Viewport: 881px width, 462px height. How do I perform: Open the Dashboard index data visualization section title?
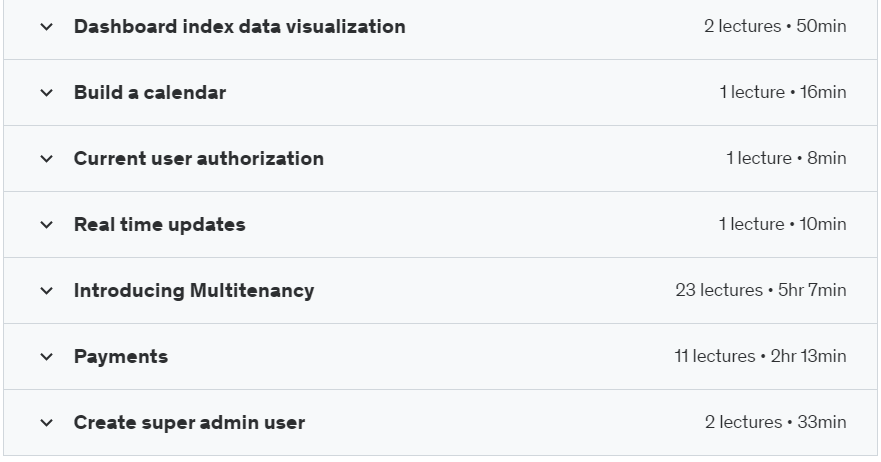click(x=239, y=26)
